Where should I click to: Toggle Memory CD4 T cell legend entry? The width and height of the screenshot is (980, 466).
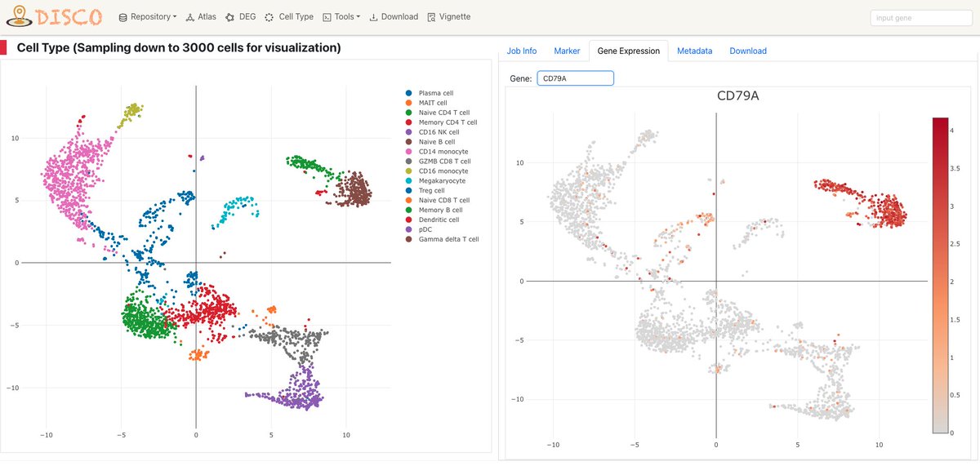[439, 122]
